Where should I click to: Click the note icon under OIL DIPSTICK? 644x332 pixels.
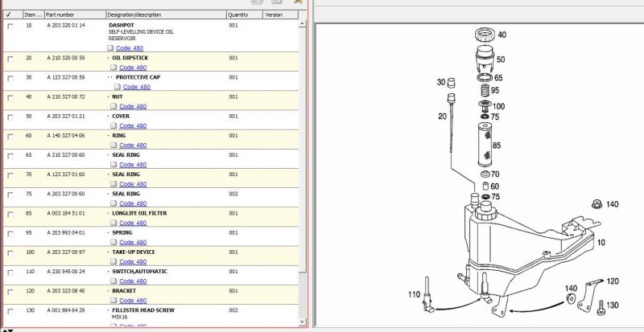(x=113, y=68)
